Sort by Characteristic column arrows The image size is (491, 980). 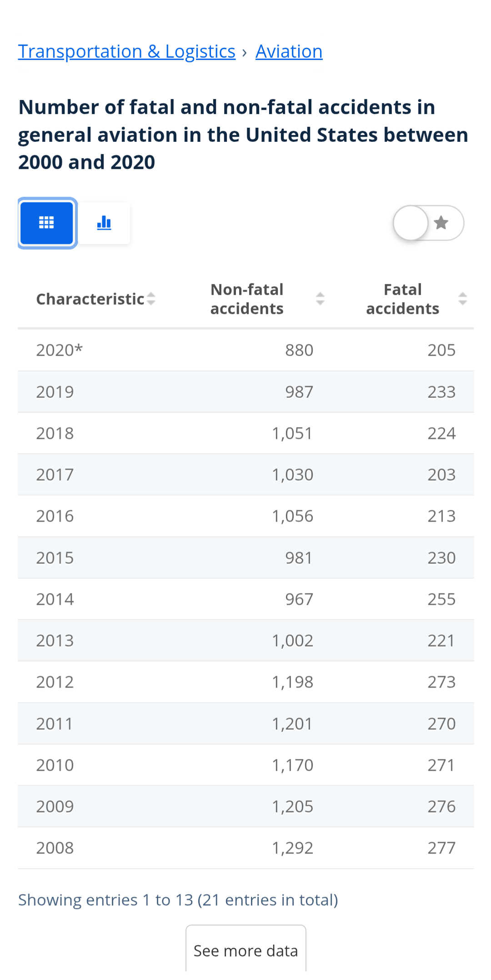point(151,299)
